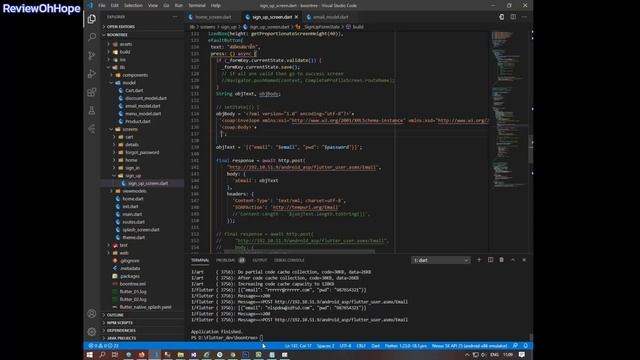Open the File menu

102,6
